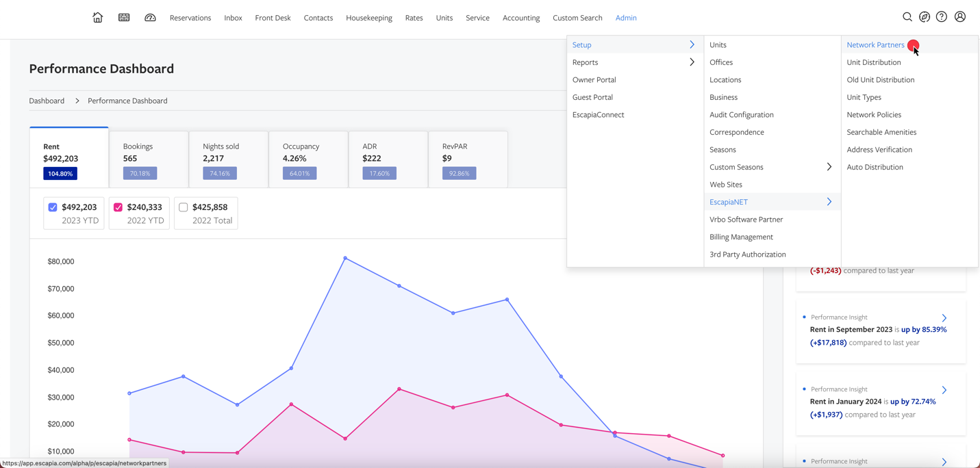The image size is (980, 468).
Task: Enable the 2022 Total checkbox
Action: click(184, 207)
